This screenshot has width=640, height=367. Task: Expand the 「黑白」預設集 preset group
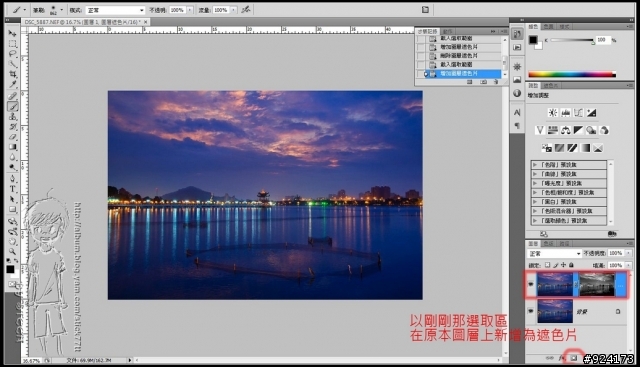point(535,202)
